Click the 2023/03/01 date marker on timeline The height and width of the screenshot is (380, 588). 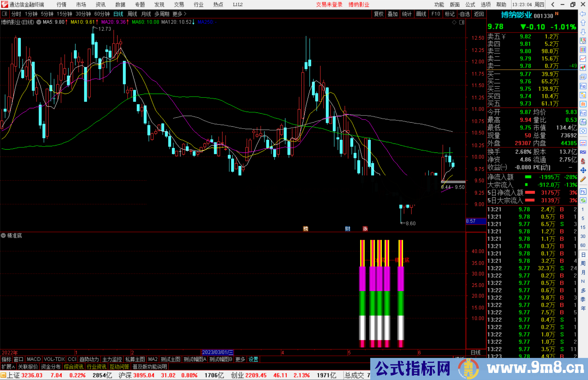[x=217, y=352]
